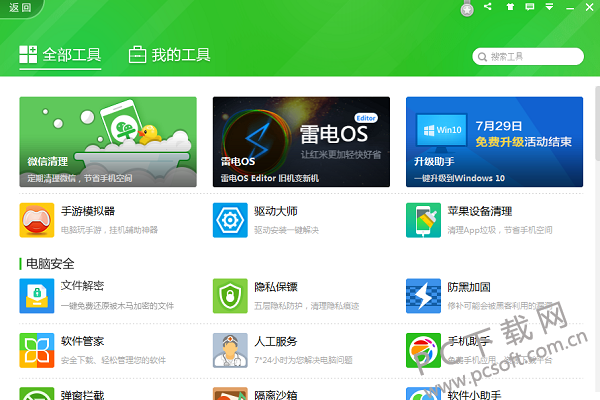Open the main menu dropdown arrow icon
Screen dimensions: 600x400
[x=549, y=7]
